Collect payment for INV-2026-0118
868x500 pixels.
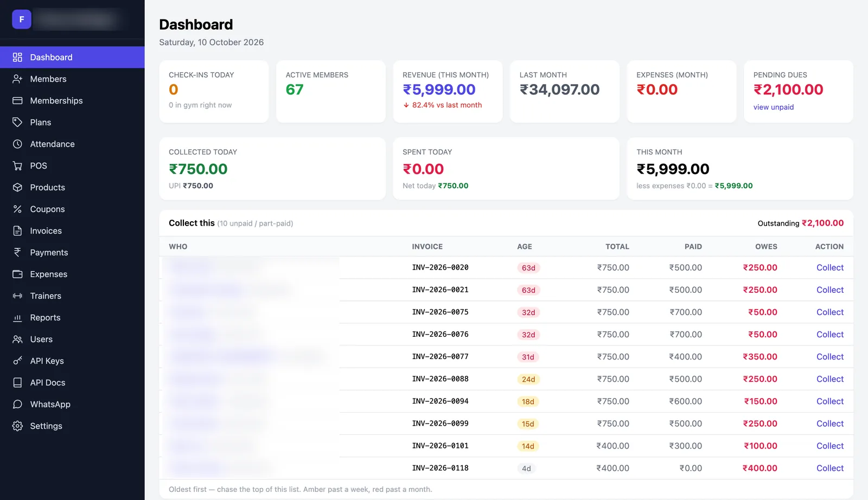click(x=830, y=468)
